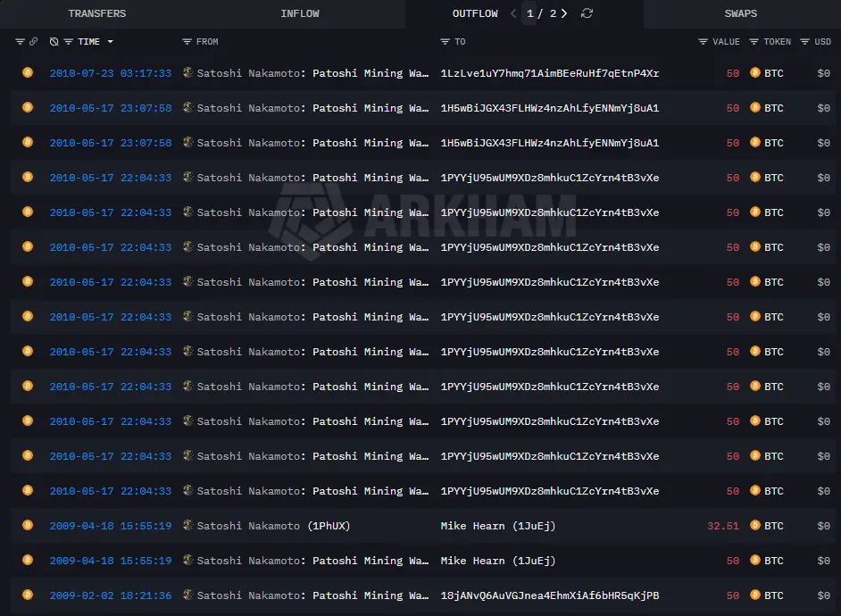Screen dimensions: 841x616
Task: Open transaction dated 2010-07-23 03:17:33
Action: pos(111,73)
